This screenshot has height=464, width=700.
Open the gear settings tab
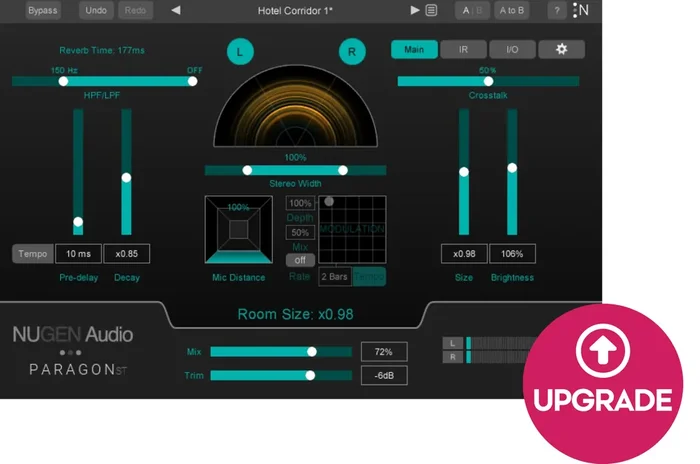click(562, 50)
